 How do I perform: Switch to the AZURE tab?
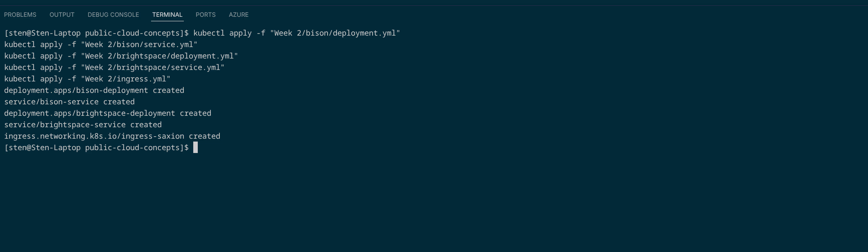pyautogui.click(x=238, y=15)
